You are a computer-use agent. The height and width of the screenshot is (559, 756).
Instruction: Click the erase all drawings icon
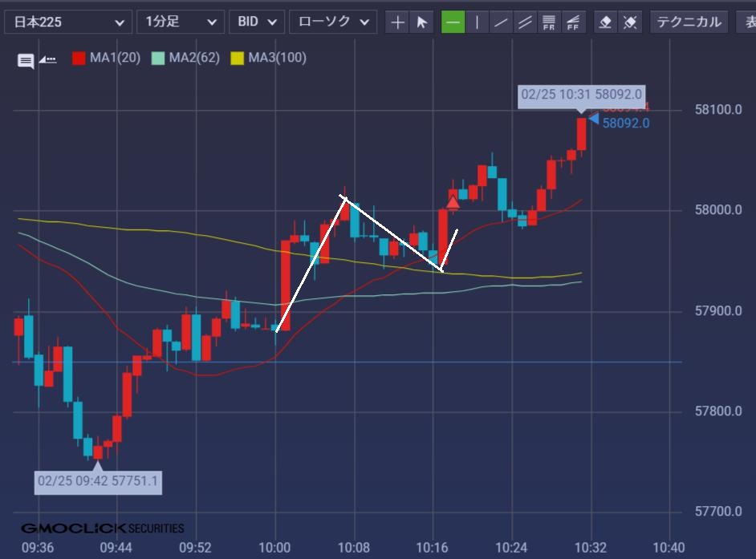tap(630, 22)
